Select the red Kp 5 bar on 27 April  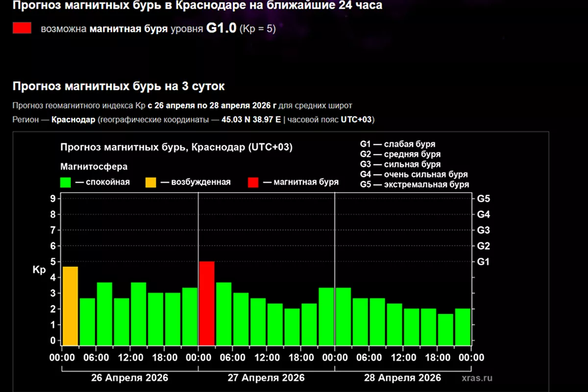207,303
